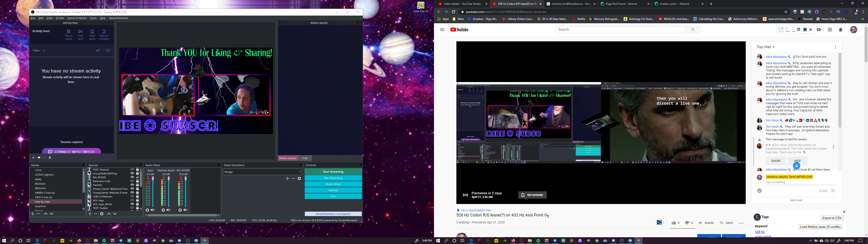Move selected source up in Sources
The height and width of the screenshot is (244, 868).
[109, 214]
